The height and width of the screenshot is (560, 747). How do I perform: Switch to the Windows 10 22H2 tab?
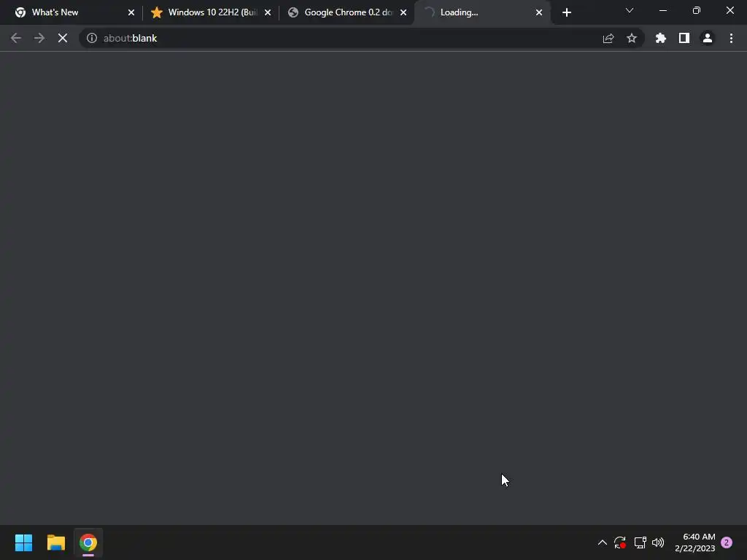click(x=209, y=12)
